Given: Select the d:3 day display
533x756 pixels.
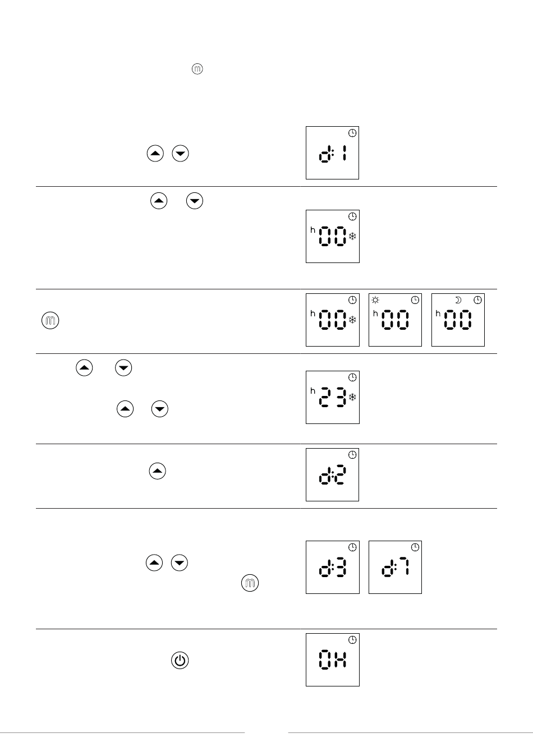Looking at the screenshot, I should (x=332, y=567).
